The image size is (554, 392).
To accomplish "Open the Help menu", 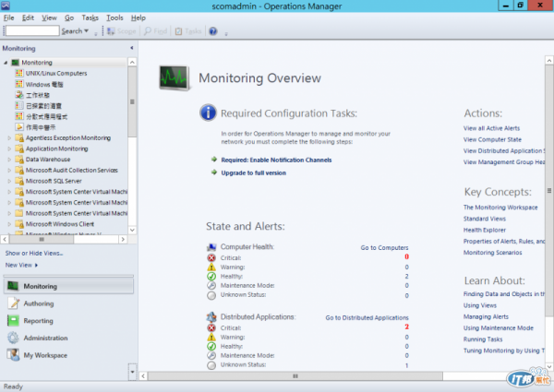I will pyautogui.click(x=138, y=18).
